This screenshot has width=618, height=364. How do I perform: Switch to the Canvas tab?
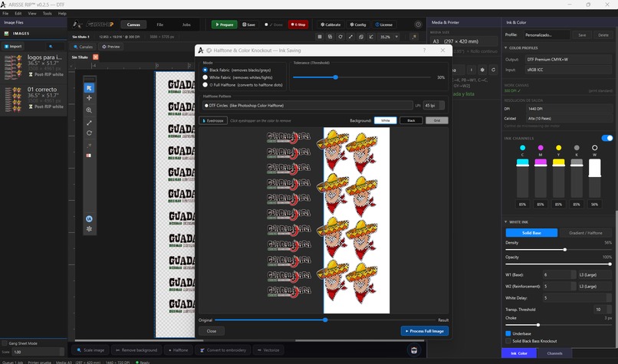pyautogui.click(x=133, y=25)
